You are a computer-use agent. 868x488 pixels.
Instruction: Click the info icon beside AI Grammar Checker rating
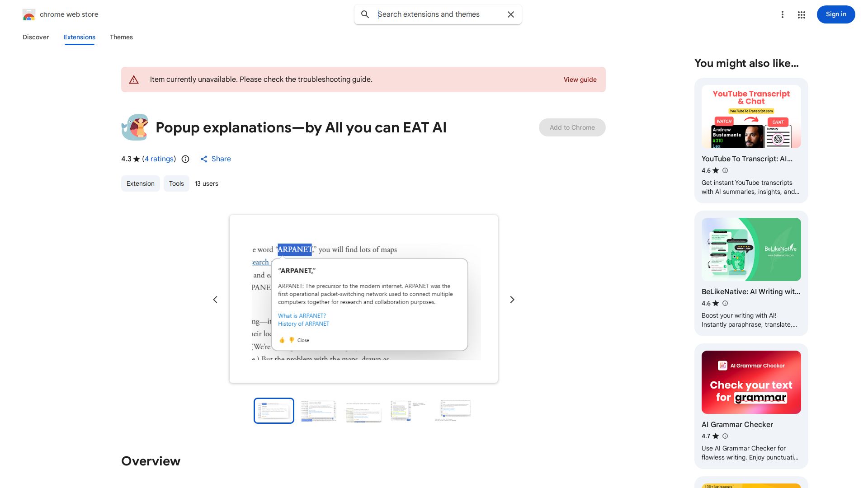click(725, 436)
